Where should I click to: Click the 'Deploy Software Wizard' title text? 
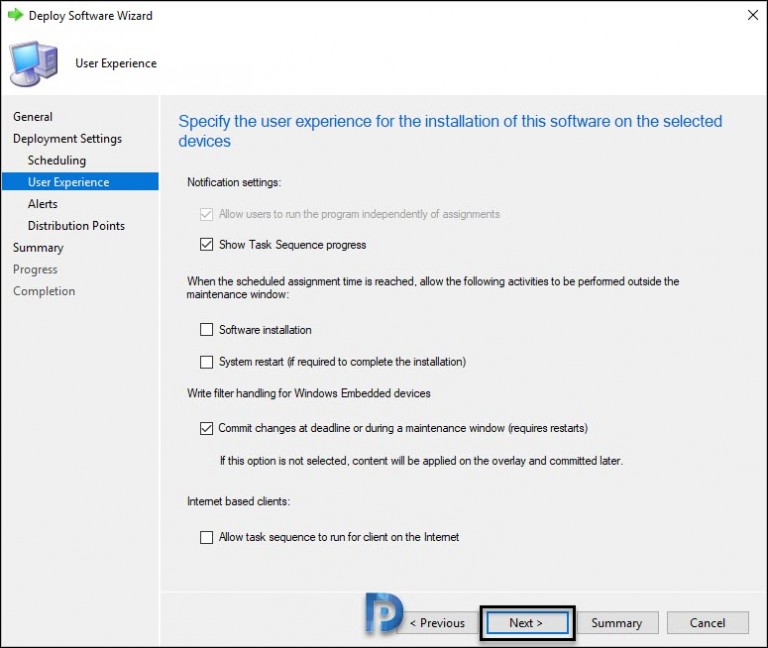(91, 16)
